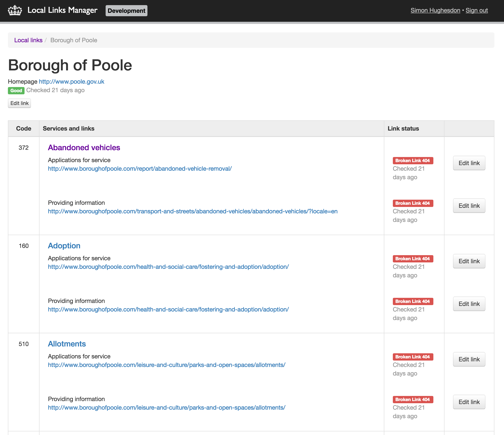Edit link for Abandoned vehicles Providing information
The height and width of the screenshot is (435, 504).
(469, 206)
